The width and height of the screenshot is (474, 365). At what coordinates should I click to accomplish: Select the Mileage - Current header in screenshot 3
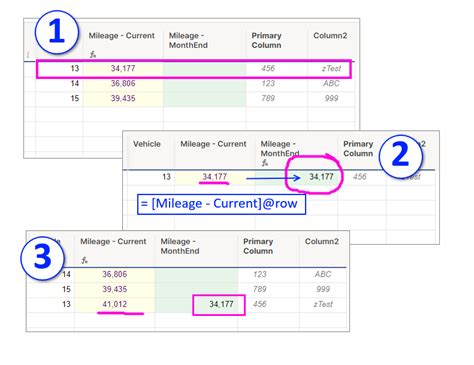tap(113, 242)
